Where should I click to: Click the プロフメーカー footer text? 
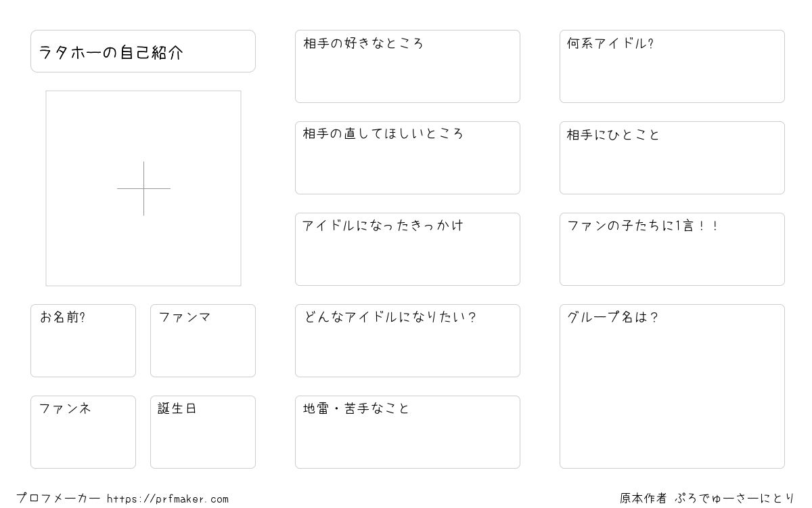tap(58, 499)
